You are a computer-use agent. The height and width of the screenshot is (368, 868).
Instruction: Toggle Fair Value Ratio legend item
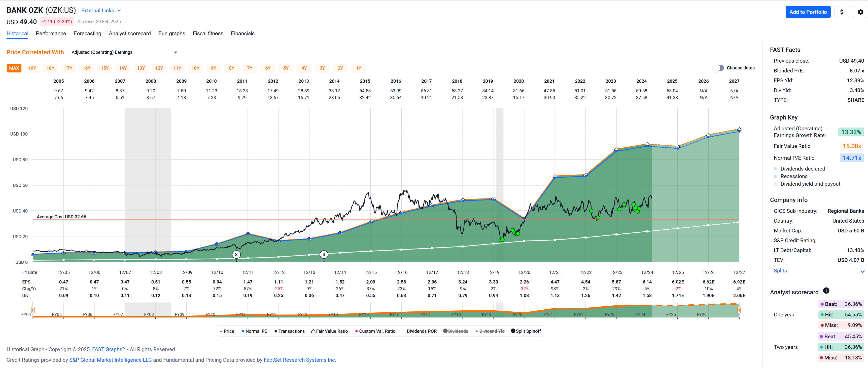pyautogui.click(x=329, y=331)
